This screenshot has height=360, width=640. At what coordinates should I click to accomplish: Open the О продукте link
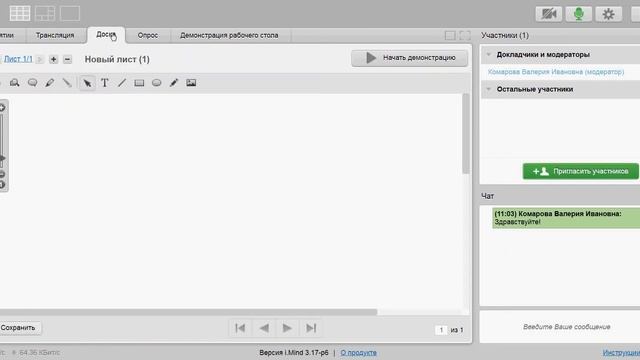(358, 353)
